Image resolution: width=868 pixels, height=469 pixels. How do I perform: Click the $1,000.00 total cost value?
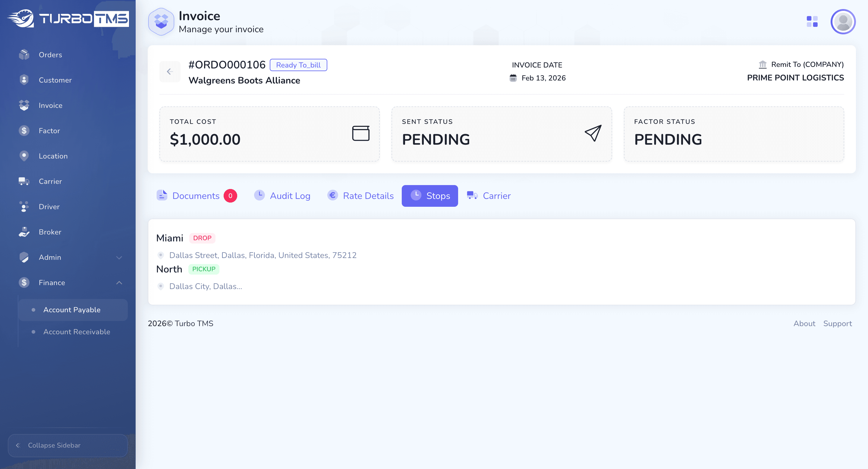click(205, 139)
